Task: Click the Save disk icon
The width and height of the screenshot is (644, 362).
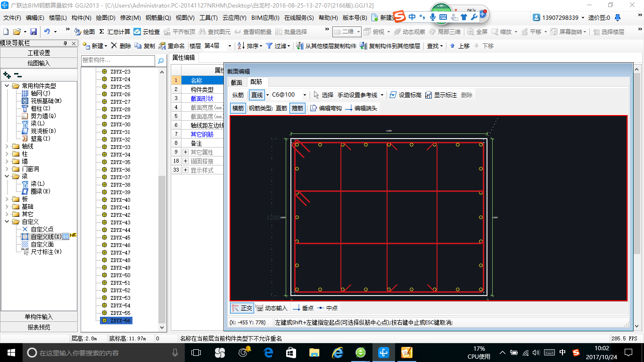Action: 33,32
